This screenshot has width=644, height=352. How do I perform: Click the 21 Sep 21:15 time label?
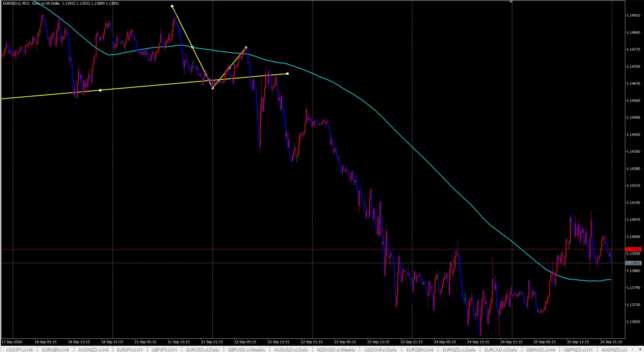(x=212, y=342)
